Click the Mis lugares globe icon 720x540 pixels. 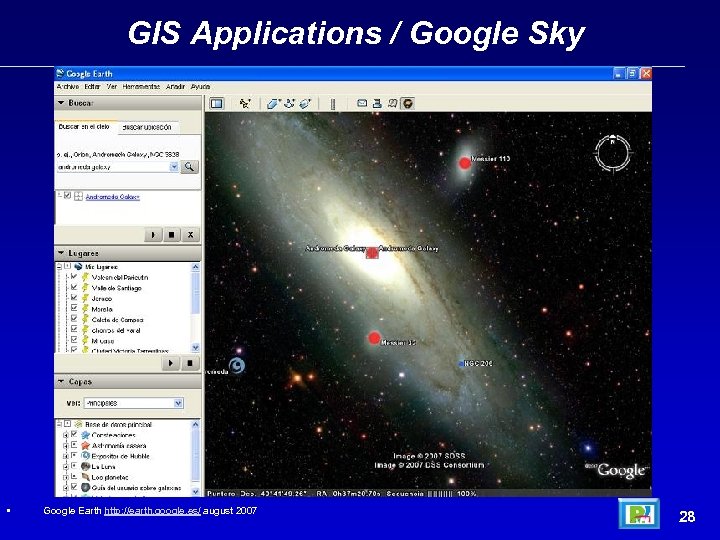(x=78, y=267)
